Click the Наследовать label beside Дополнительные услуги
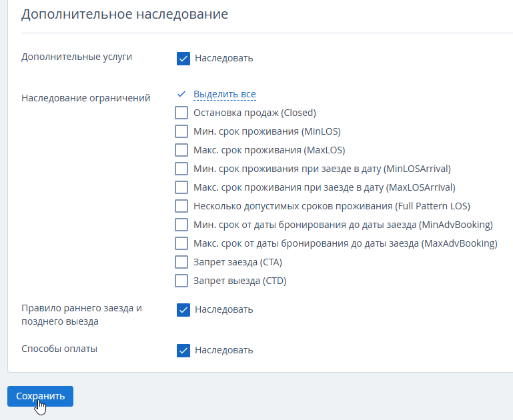 click(223, 58)
